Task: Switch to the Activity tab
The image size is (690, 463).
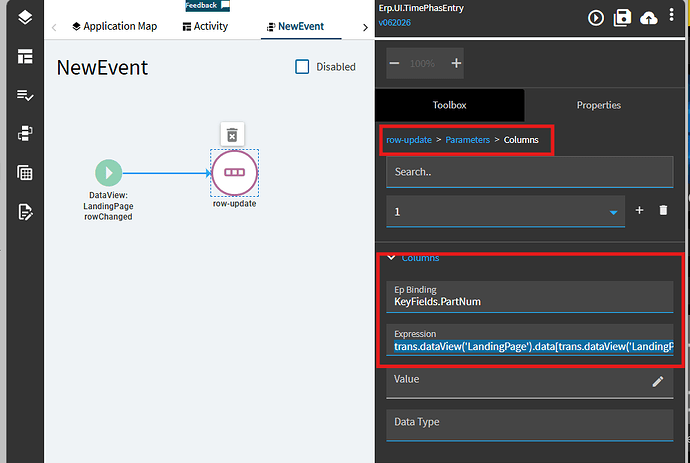Action: point(206,26)
